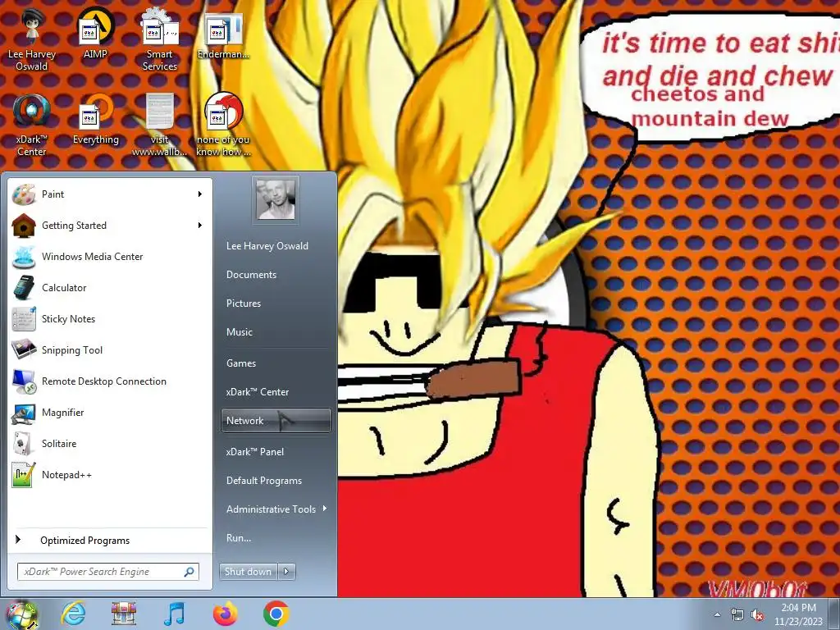Open Music from the Start menu
The image size is (840, 630).
pos(240,332)
